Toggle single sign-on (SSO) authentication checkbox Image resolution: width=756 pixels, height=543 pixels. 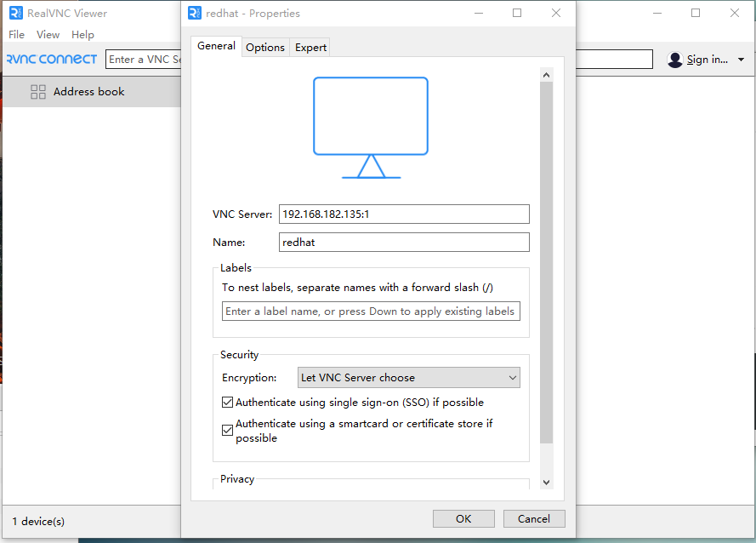click(x=227, y=402)
